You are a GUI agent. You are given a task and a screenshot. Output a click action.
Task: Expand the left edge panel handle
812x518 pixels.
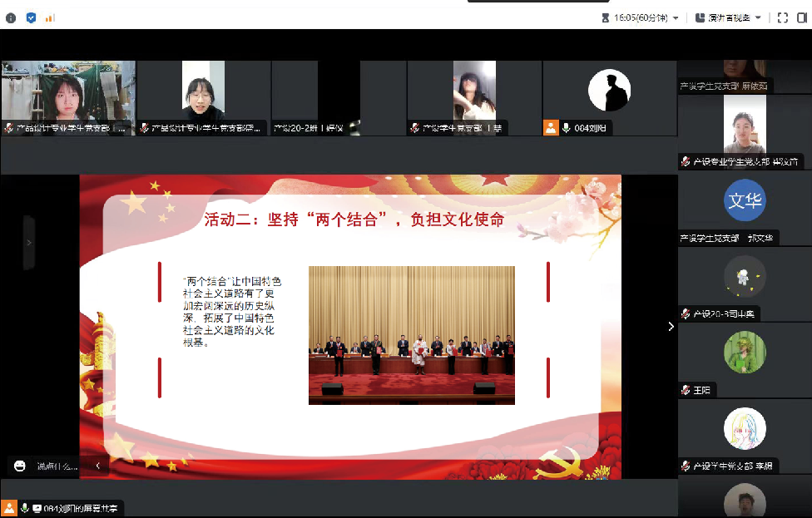click(x=29, y=243)
